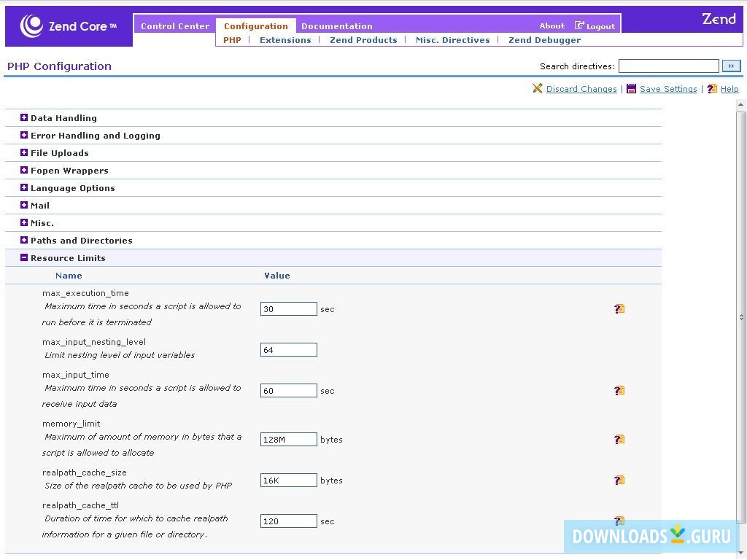Expand the Paths and Directories section
This screenshot has height=560, width=747.
click(x=23, y=240)
